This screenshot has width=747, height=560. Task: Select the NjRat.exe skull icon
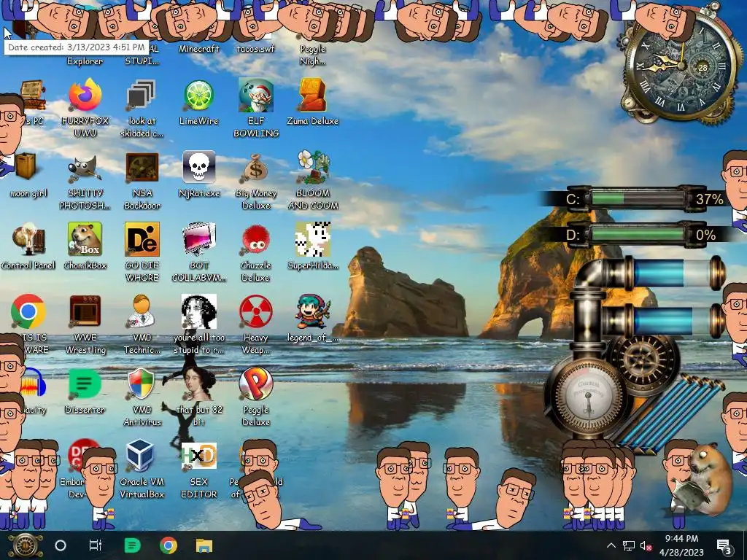click(198, 168)
